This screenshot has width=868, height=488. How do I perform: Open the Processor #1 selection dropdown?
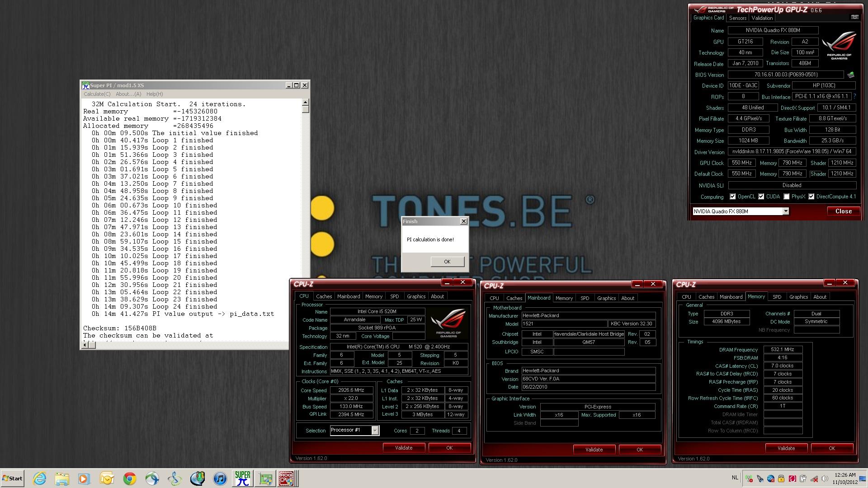[x=375, y=431]
